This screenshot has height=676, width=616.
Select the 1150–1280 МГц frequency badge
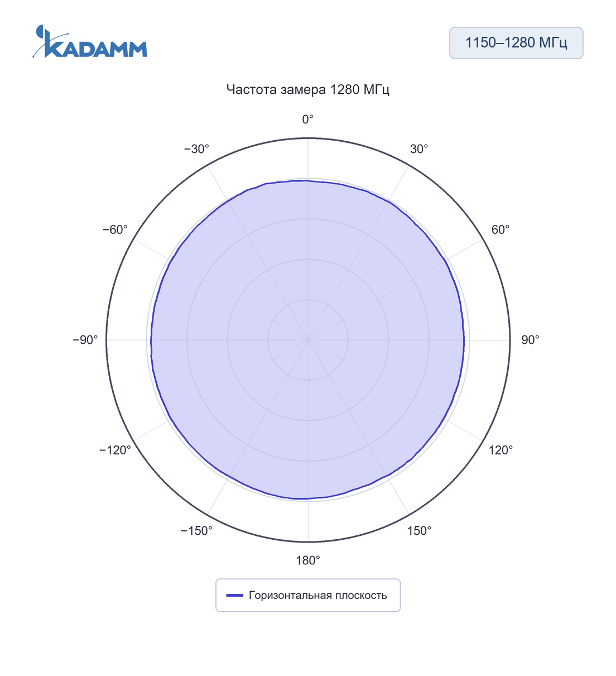click(516, 43)
